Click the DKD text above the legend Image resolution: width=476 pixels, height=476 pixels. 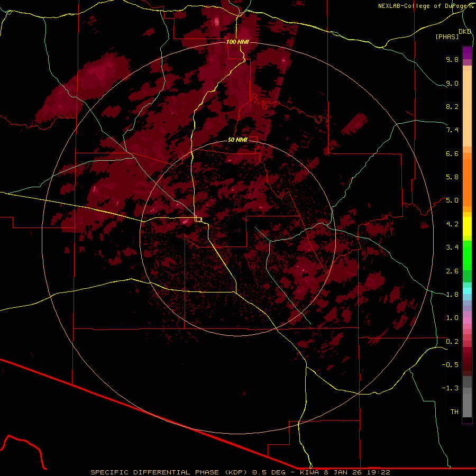pyautogui.click(x=465, y=31)
